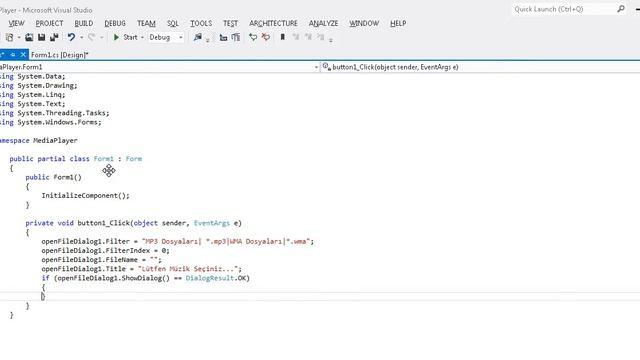The width and height of the screenshot is (640, 360).
Task: Toggle a bookmark on current line
Action: (282, 37)
